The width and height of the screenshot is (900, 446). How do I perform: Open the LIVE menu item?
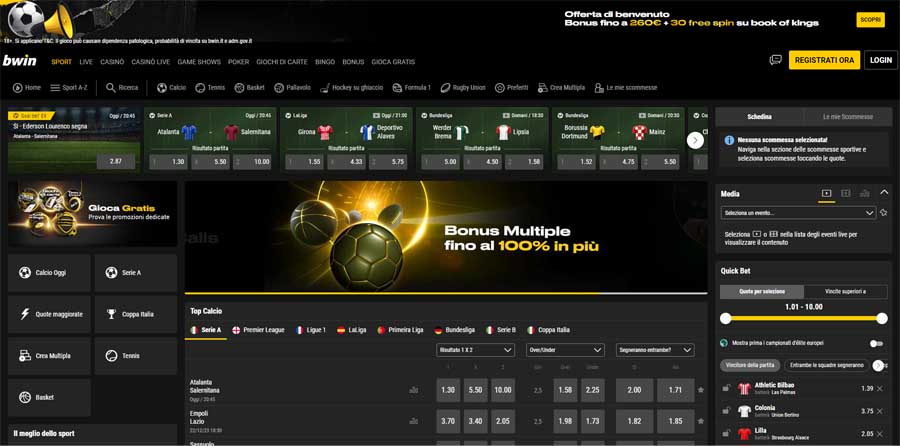(86, 61)
